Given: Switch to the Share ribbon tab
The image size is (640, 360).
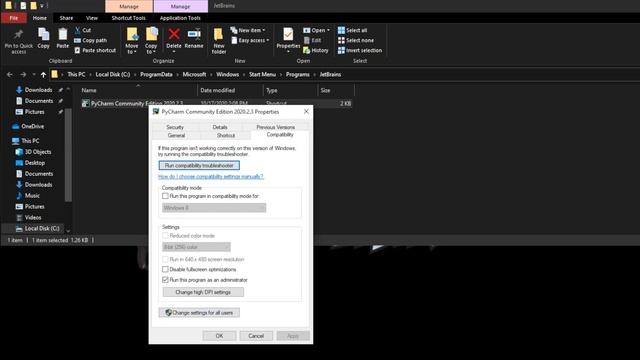Looking at the screenshot, I should click(66, 18).
